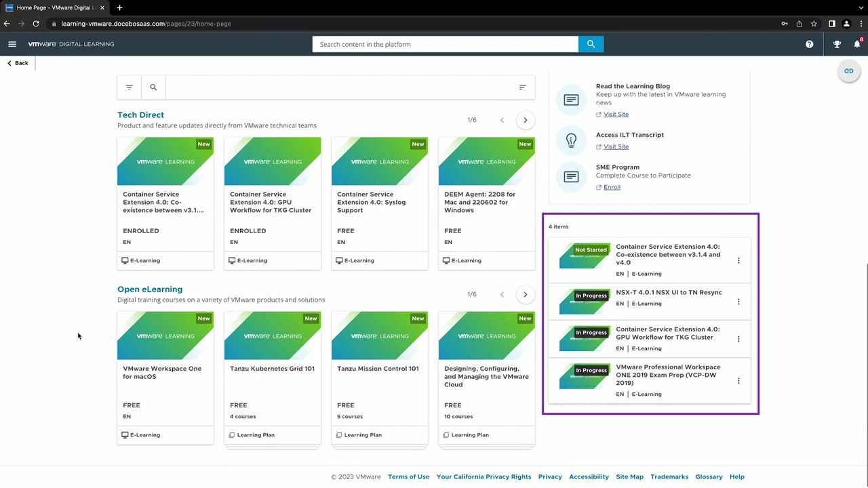Open the catalog filter icon
Image resolution: width=868 pixels, height=488 pixels.
(x=129, y=87)
